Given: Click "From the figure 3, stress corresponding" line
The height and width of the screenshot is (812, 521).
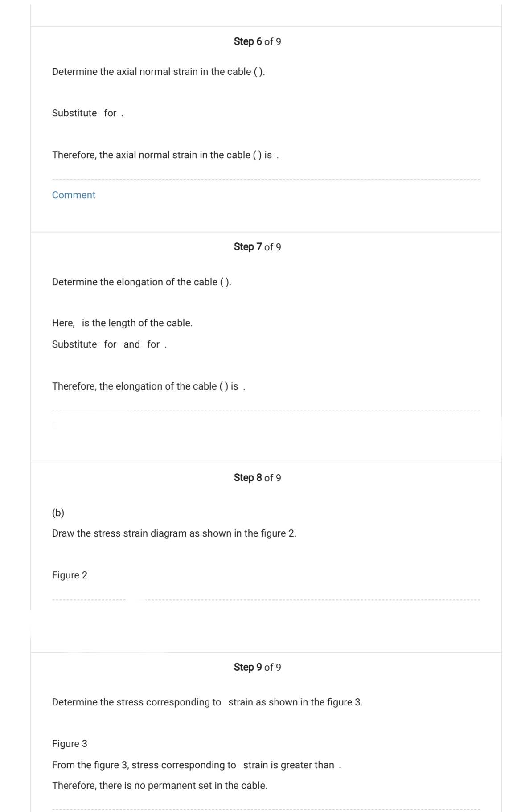Looking at the screenshot, I should click(196, 765).
